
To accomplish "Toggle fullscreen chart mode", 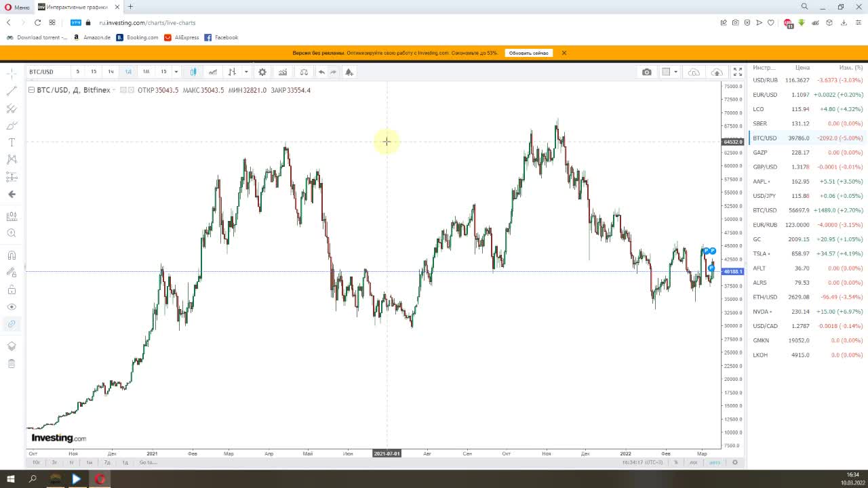I will point(737,72).
